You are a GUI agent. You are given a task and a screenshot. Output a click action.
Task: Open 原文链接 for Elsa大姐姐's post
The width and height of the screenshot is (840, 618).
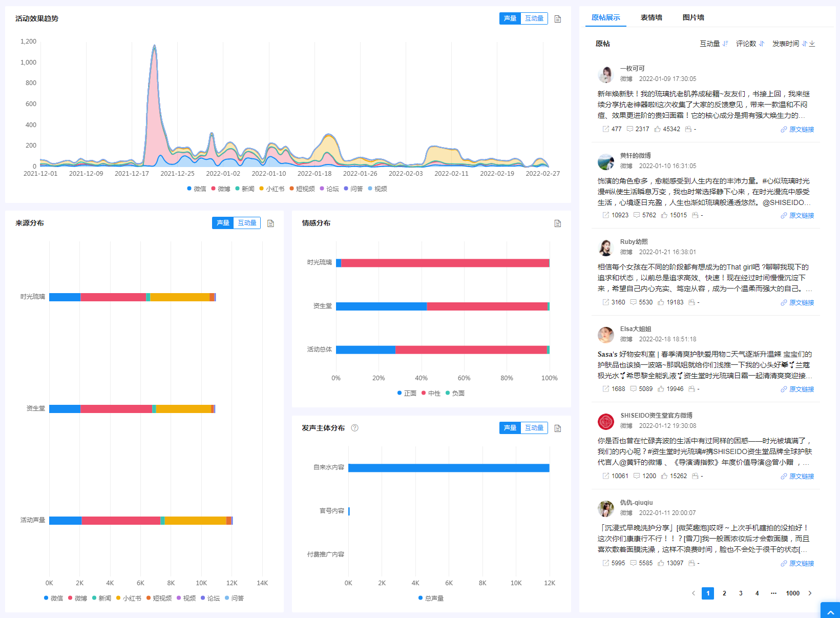pyautogui.click(x=797, y=389)
